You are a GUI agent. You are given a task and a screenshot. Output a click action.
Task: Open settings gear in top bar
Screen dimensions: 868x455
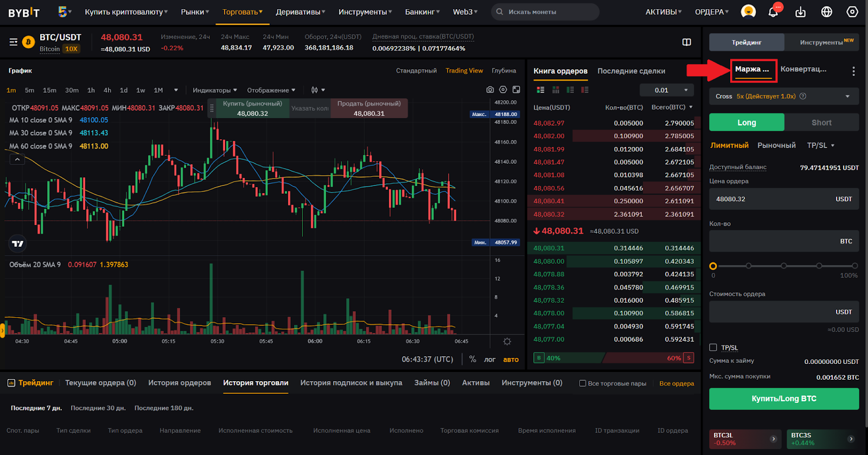852,12
